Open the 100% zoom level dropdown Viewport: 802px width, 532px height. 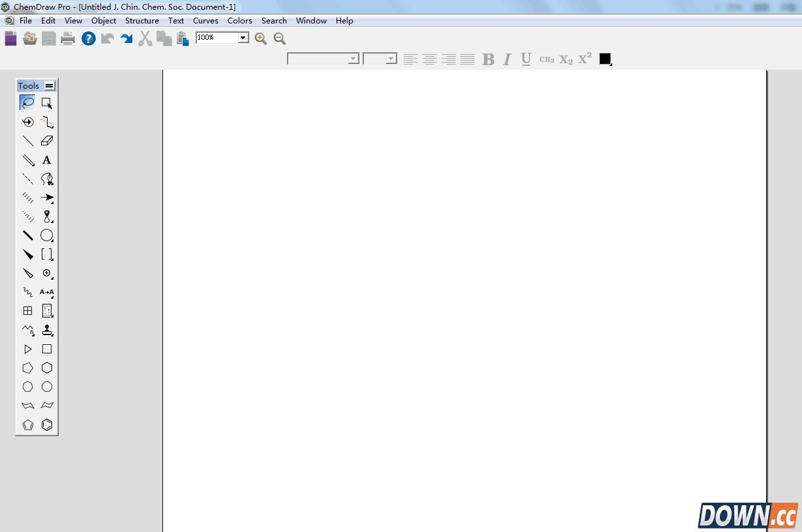(x=243, y=38)
